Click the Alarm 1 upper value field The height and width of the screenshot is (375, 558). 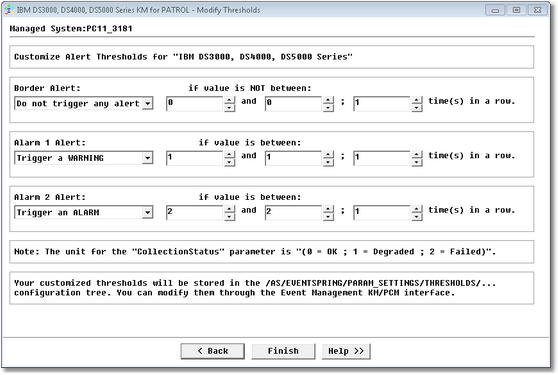[294, 158]
